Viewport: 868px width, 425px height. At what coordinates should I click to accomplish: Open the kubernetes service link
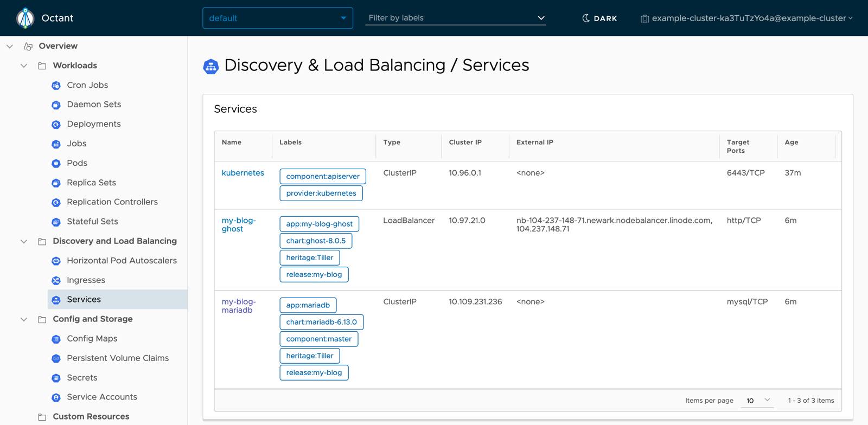tap(242, 173)
